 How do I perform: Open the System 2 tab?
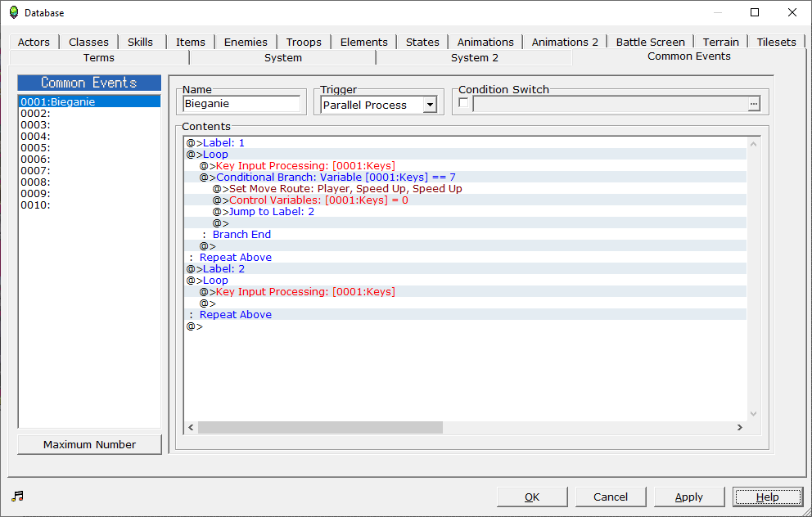475,57
